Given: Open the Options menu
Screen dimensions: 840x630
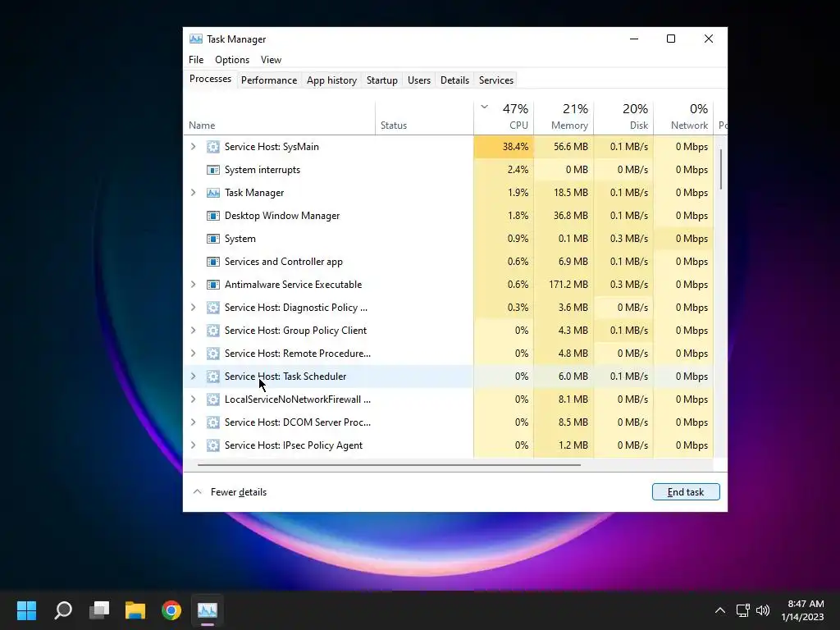Looking at the screenshot, I should click(x=232, y=60).
